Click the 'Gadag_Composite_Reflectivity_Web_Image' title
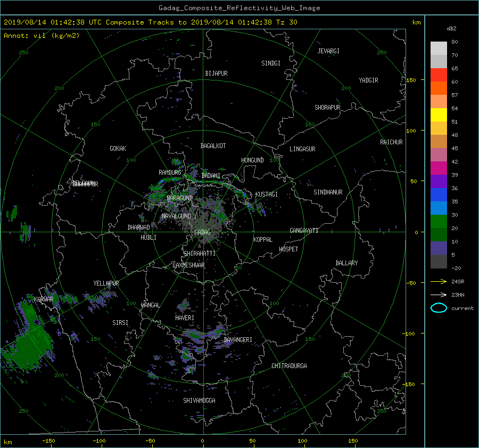The height and width of the screenshot is (448, 479). click(x=239, y=8)
